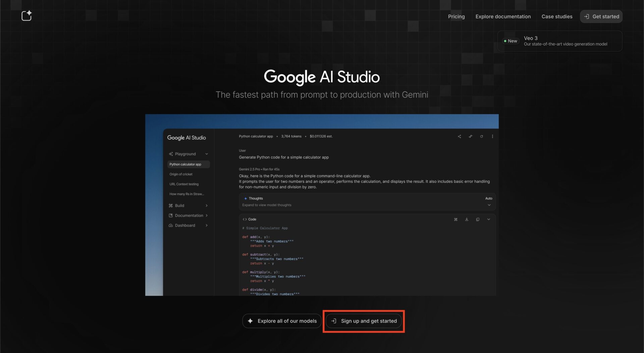Viewport: 644px width, 353px height.
Task: Download the generated code via download icon
Action: [x=466, y=219]
